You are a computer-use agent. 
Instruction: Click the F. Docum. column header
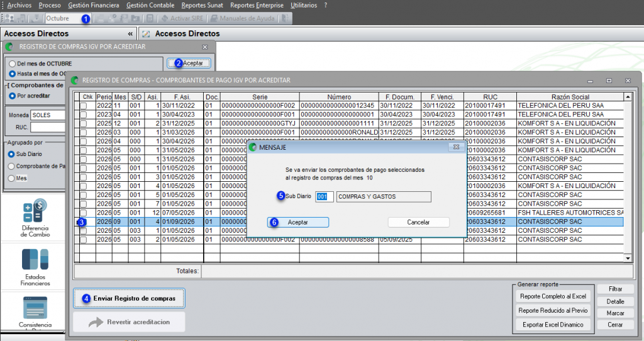click(x=399, y=97)
